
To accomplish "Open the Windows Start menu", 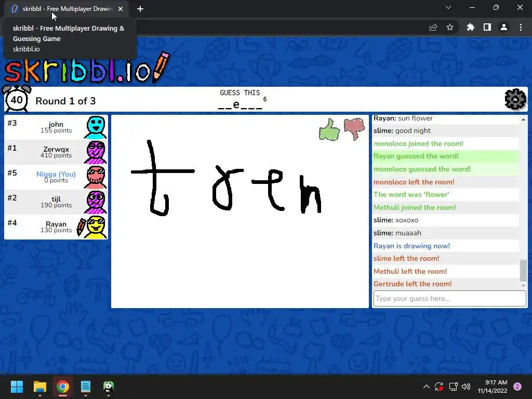I will coord(17,387).
